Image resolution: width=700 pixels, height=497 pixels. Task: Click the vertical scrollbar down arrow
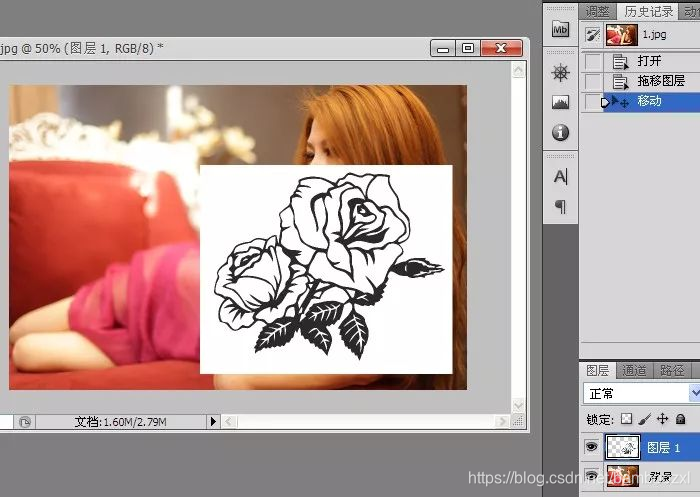[x=518, y=405]
